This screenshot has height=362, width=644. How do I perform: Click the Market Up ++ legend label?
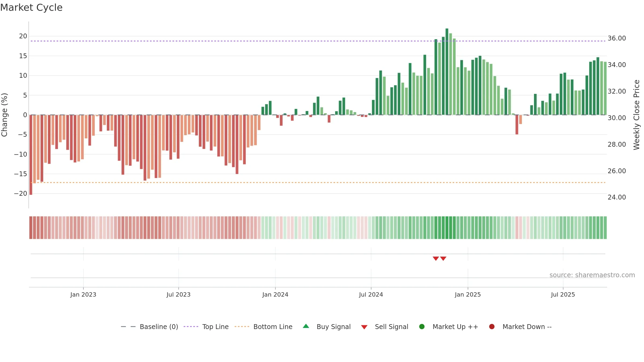[x=455, y=327]
